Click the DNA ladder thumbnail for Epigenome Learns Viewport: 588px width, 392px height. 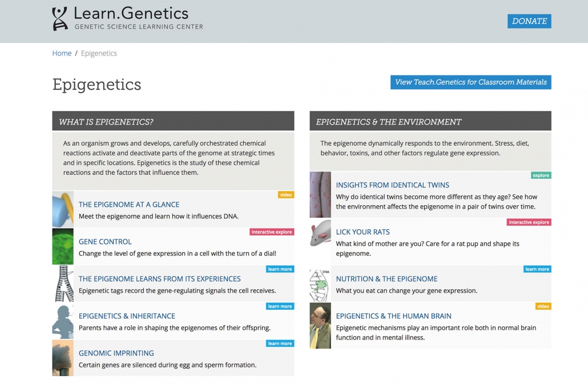pyautogui.click(x=63, y=283)
